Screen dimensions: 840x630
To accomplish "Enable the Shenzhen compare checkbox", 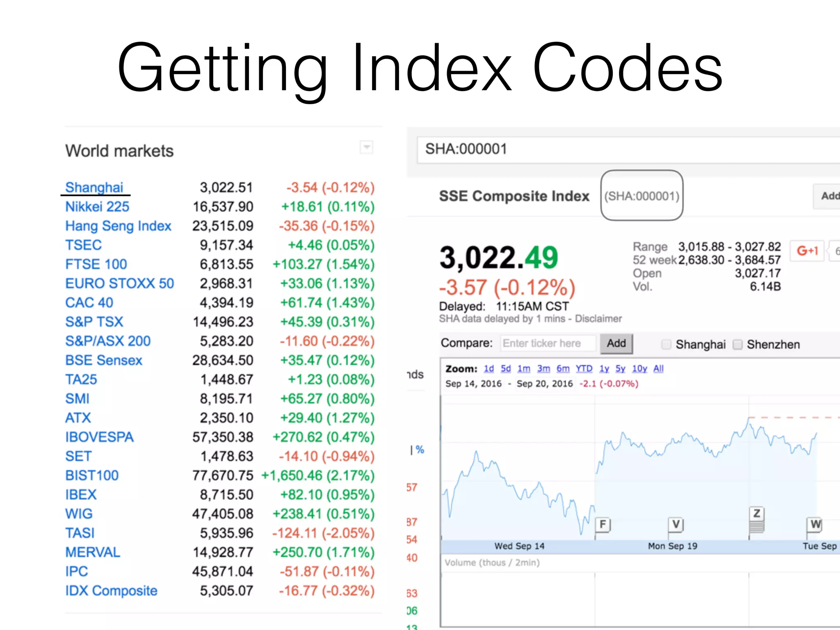I will coord(737,345).
